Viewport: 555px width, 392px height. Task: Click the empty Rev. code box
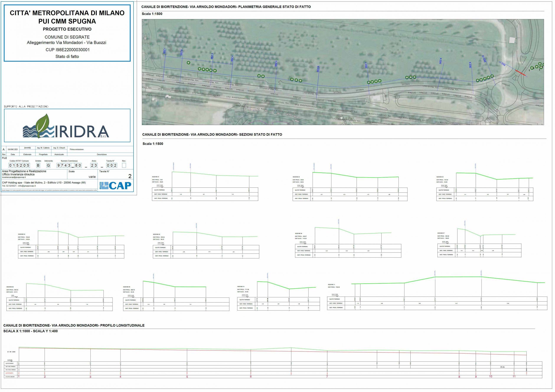pyautogui.click(x=124, y=166)
